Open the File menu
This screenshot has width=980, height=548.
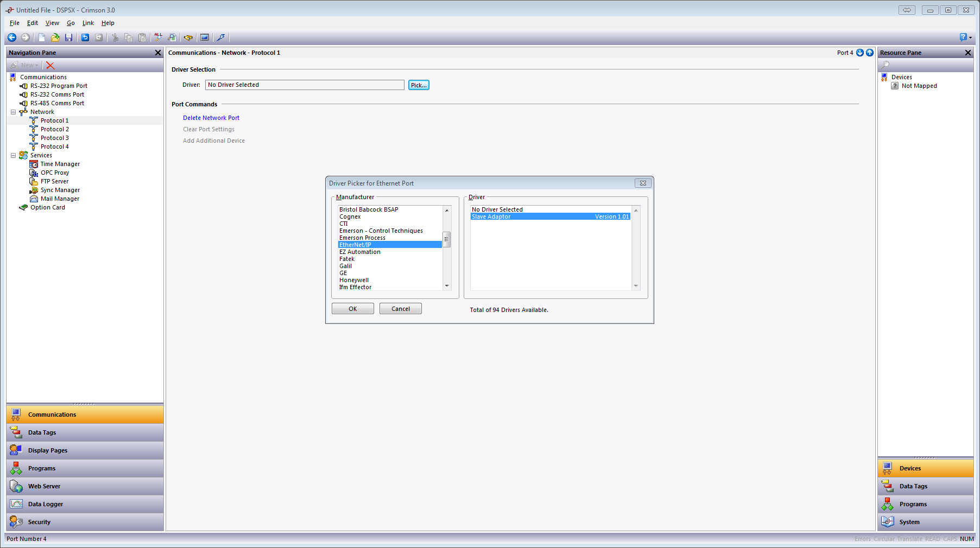(15, 23)
